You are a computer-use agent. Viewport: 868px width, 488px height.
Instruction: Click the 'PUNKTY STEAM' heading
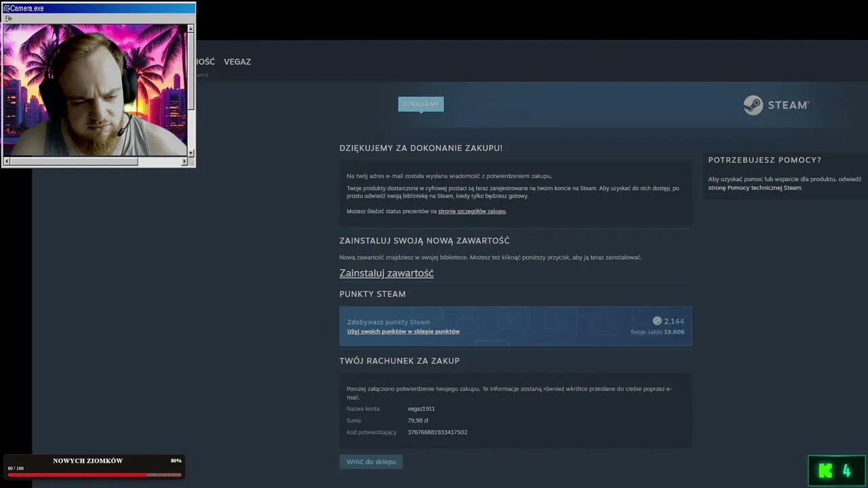click(373, 294)
